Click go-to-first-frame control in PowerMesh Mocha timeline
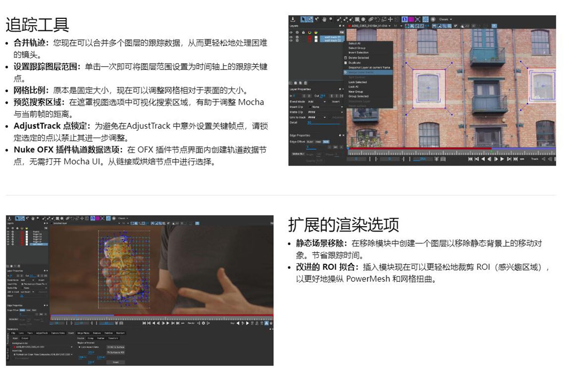Image resolution: width=564 pixels, height=392 pixels. (x=144, y=323)
